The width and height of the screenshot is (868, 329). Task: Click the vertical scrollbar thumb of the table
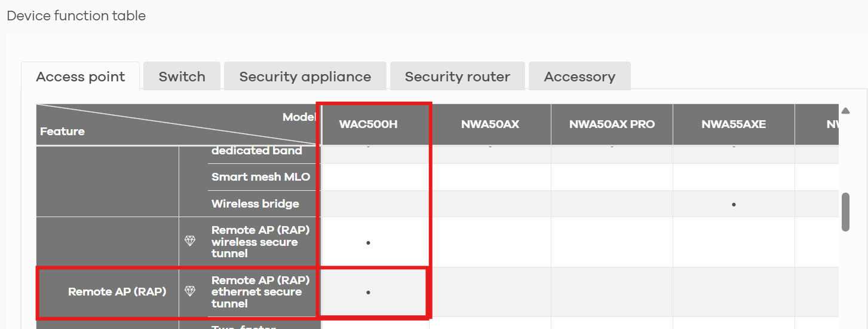coord(845,212)
